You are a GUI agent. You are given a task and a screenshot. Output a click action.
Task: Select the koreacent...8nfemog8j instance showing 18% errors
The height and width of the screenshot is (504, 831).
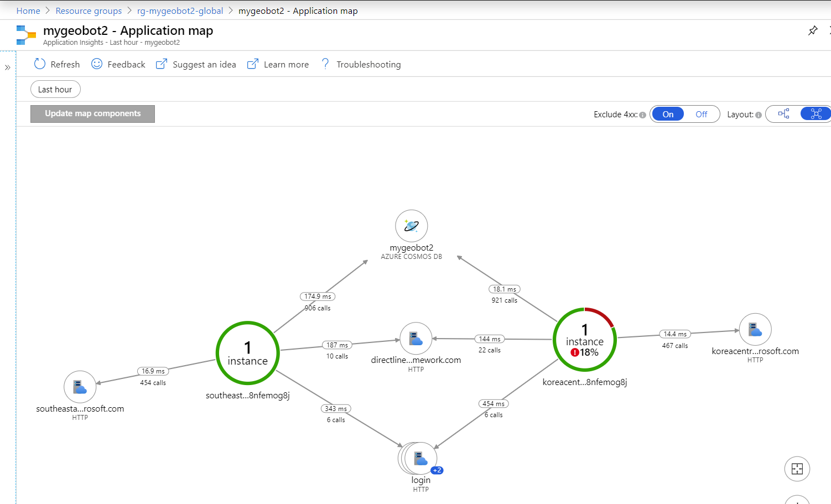[584, 339]
